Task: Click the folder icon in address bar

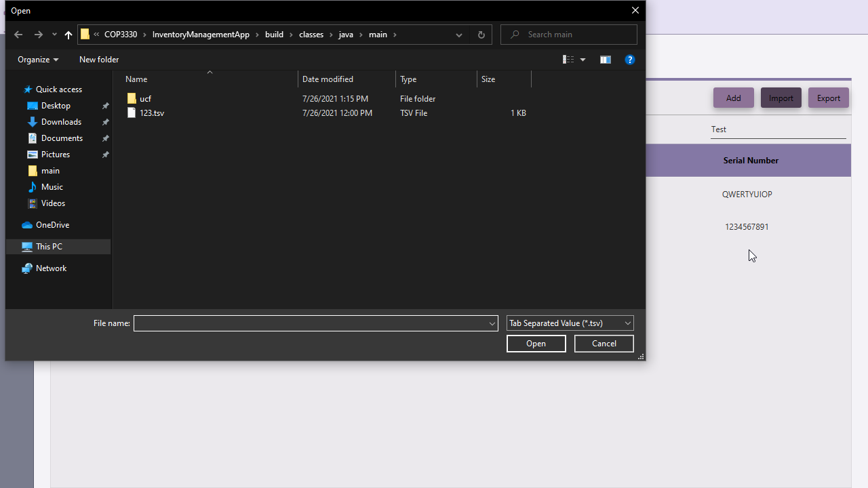Action: pos(85,34)
